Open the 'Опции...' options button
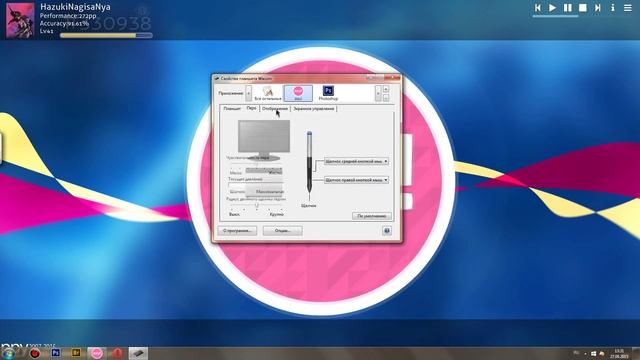The width and height of the screenshot is (640, 360). tap(282, 231)
